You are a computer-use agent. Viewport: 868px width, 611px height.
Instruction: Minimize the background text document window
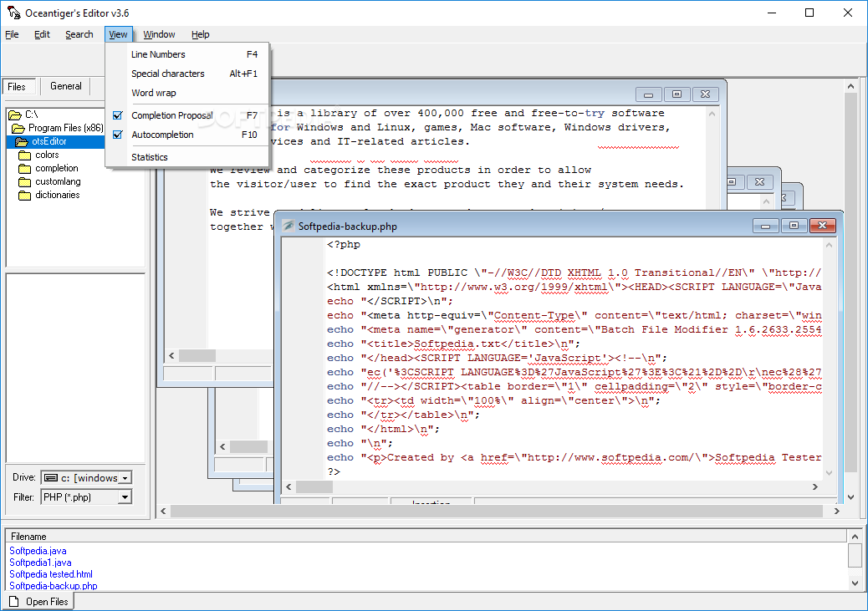(648, 94)
